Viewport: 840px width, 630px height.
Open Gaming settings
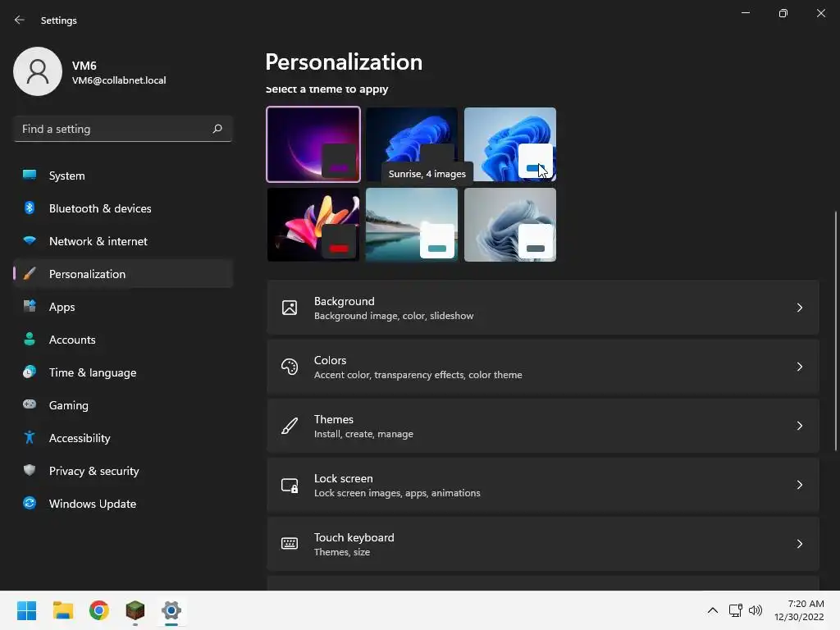pyautogui.click(x=123, y=405)
